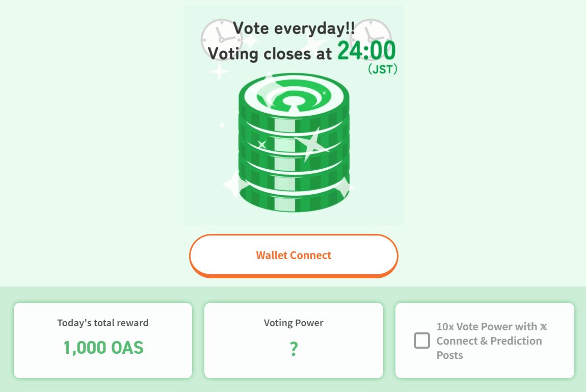Click the large sparkle on the coin stack
This screenshot has width=586, height=392.
pyautogui.click(x=312, y=143)
